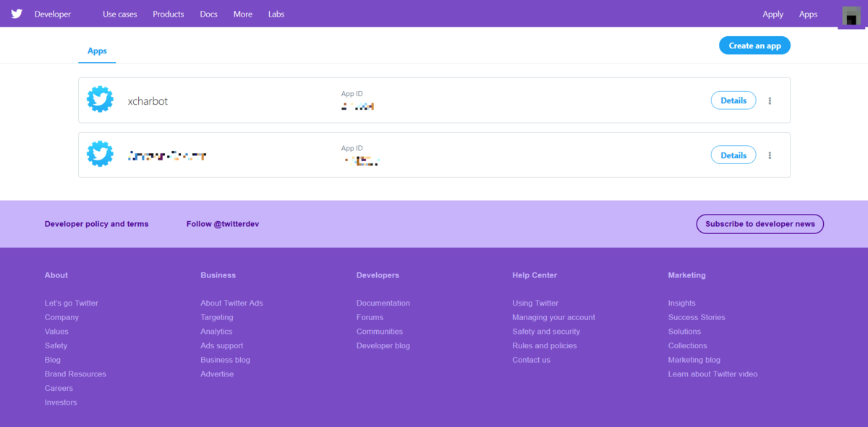This screenshot has height=427, width=868.
Task: Open Safety and security link
Action: click(546, 332)
